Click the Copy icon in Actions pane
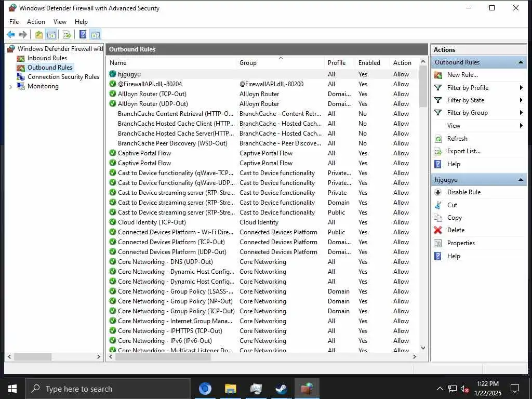The image size is (532, 399). point(438,218)
